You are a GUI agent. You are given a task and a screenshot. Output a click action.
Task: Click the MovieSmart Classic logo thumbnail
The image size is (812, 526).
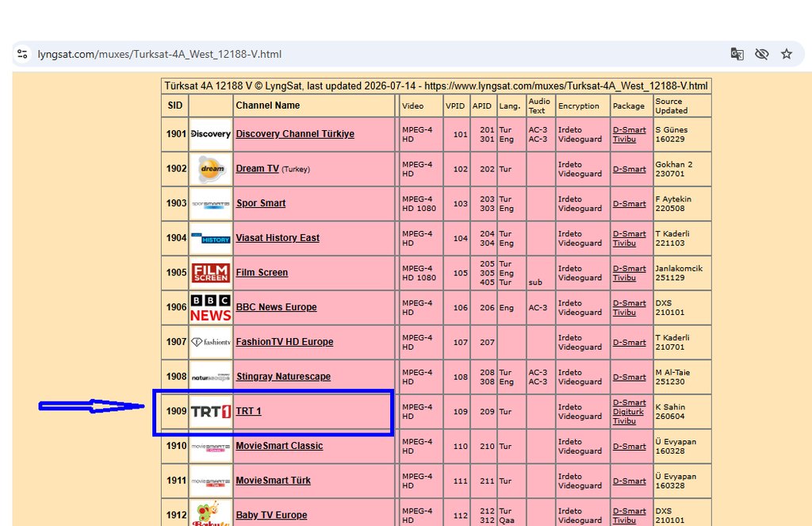[x=211, y=446]
